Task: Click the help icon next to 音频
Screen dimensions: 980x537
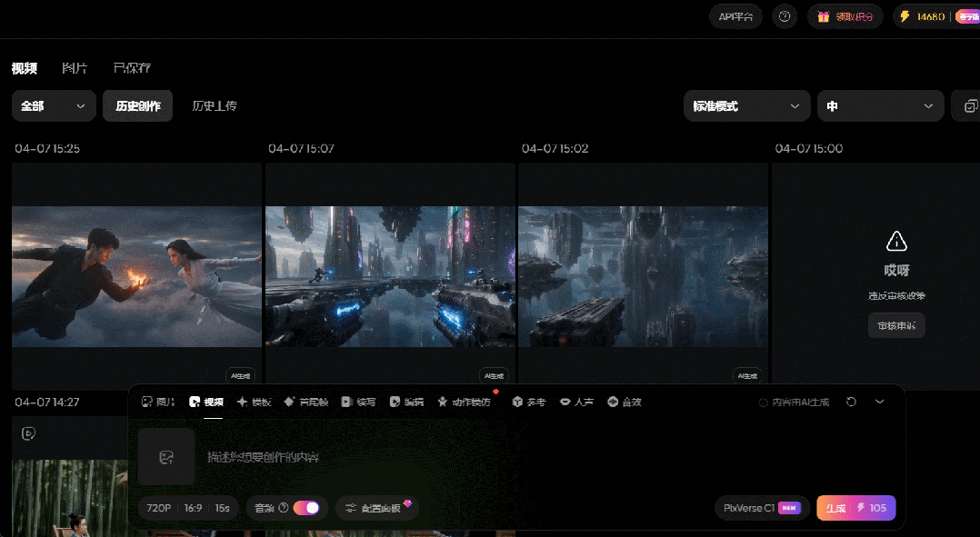Action: [283, 508]
